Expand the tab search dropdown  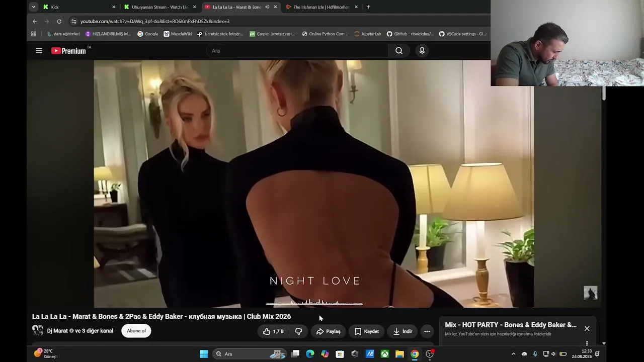[x=33, y=7]
